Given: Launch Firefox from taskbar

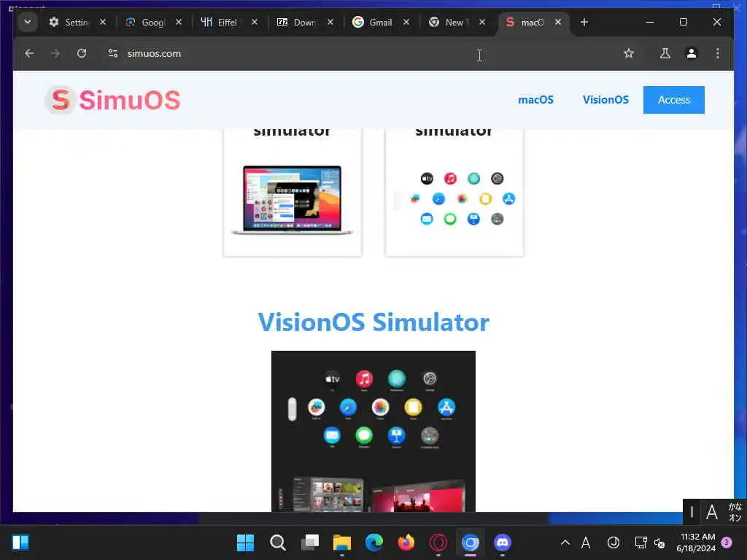Looking at the screenshot, I should click(x=406, y=542).
